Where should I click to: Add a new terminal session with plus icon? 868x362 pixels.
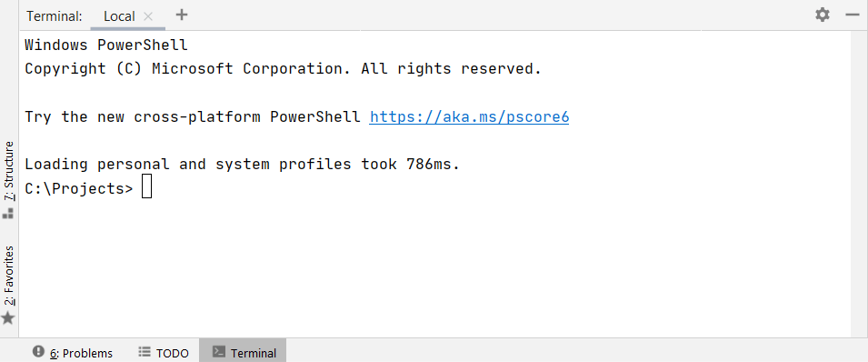pyautogui.click(x=182, y=15)
